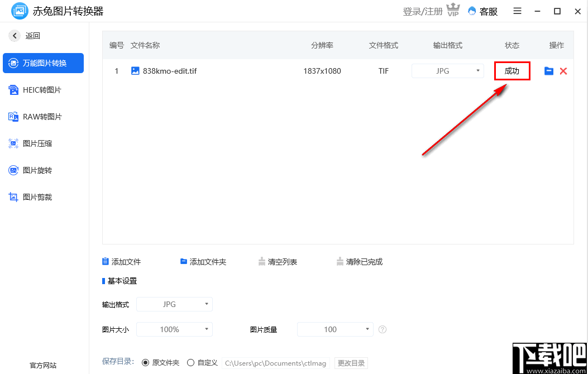Click the 登录/注册 link
Image resolution: width=588 pixels, height=374 pixels.
tap(422, 11)
